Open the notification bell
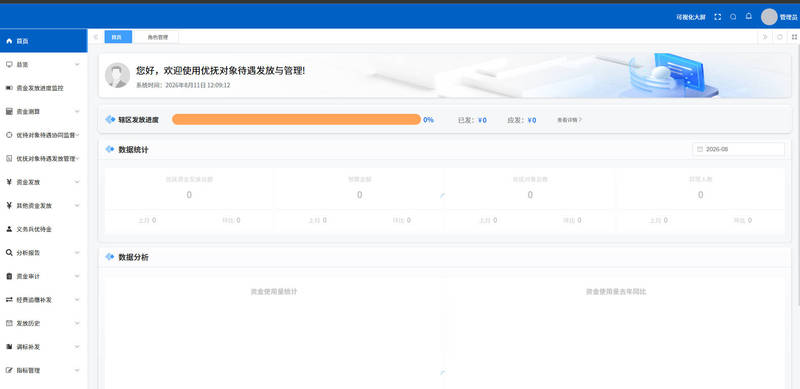Image resolution: width=800 pixels, height=389 pixels. [748, 16]
